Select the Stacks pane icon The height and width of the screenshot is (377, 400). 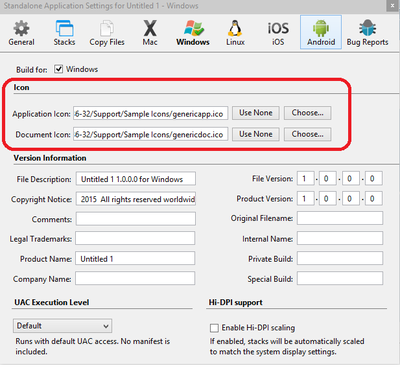pyautogui.click(x=64, y=28)
